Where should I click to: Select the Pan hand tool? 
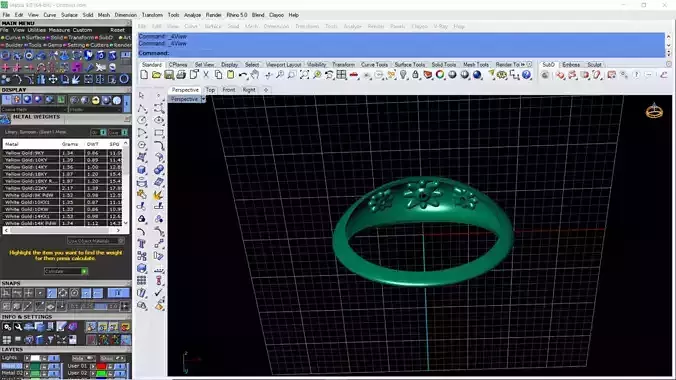pos(255,75)
